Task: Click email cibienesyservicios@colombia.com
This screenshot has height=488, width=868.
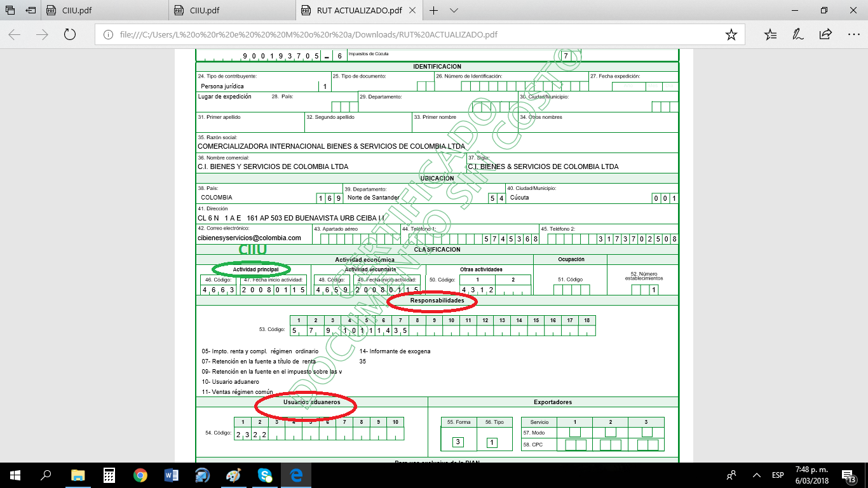Action: click(x=249, y=238)
